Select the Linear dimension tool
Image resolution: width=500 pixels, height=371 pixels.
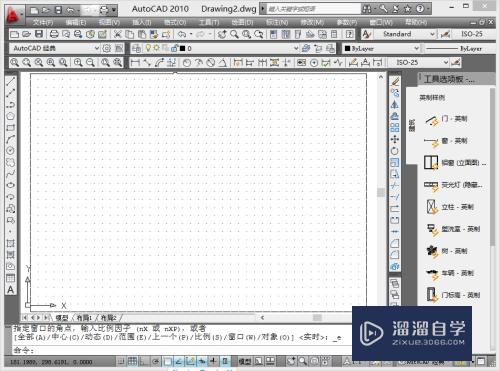click(135, 62)
